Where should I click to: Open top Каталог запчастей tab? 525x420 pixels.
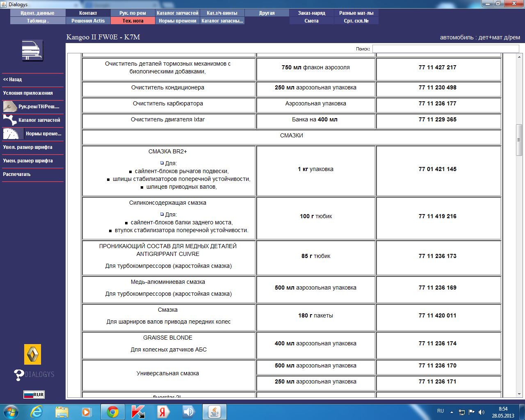point(178,13)
